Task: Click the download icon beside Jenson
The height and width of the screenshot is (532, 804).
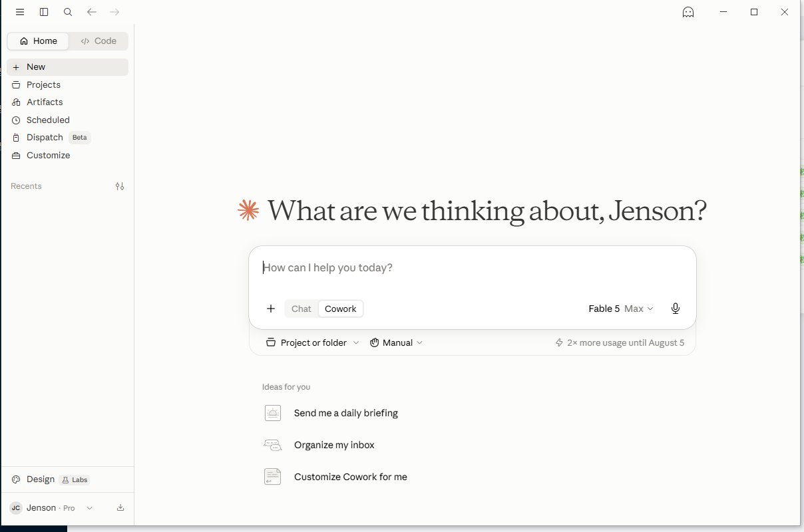Action: coord(120,508)
